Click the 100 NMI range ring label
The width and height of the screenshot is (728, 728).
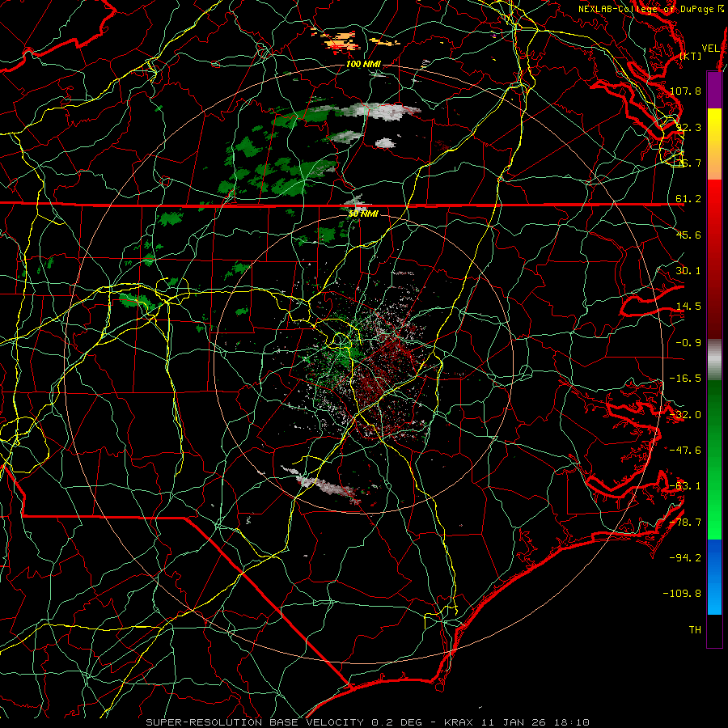(363, 64)
